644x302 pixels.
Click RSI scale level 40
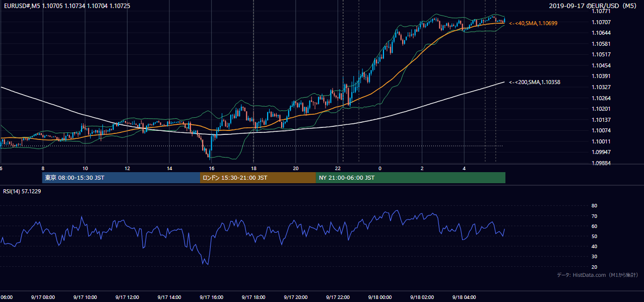pos(594,246)
